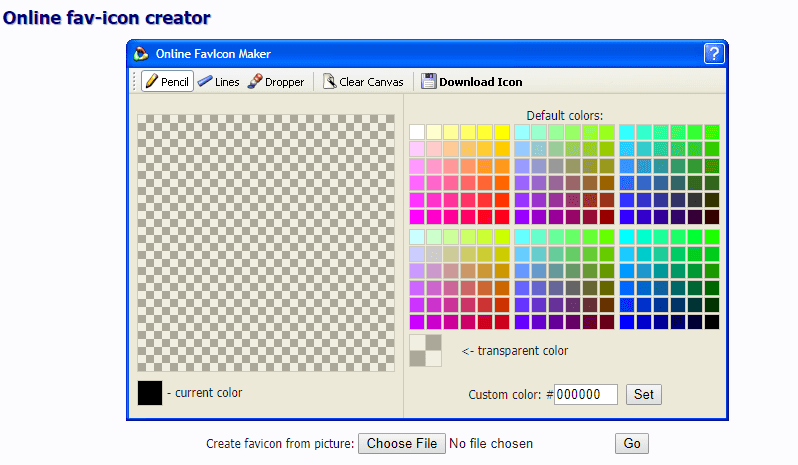
Task: Click the black current color box
Action: point(150,393)
